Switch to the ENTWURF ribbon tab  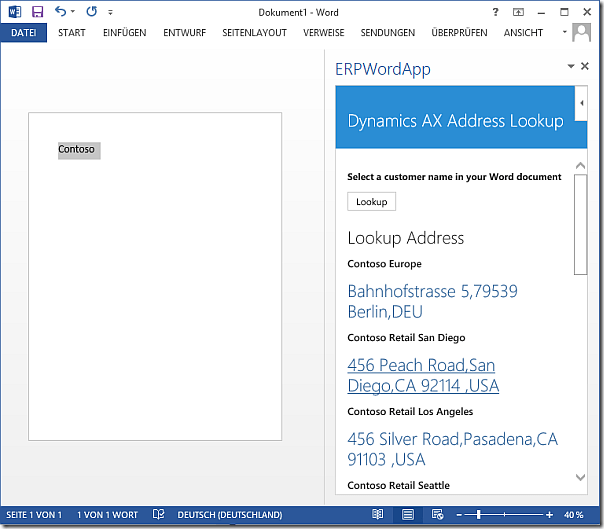pos(185,33)
